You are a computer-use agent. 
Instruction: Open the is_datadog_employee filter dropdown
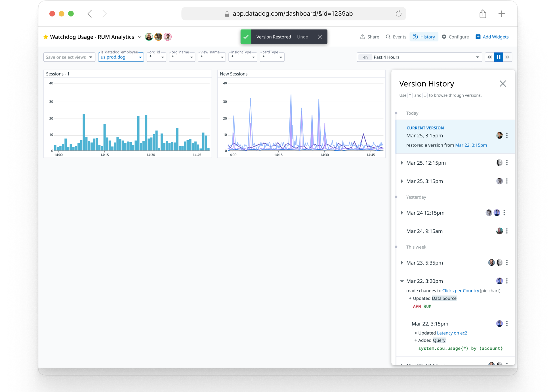pyautogui.click(x=121, y=57)
